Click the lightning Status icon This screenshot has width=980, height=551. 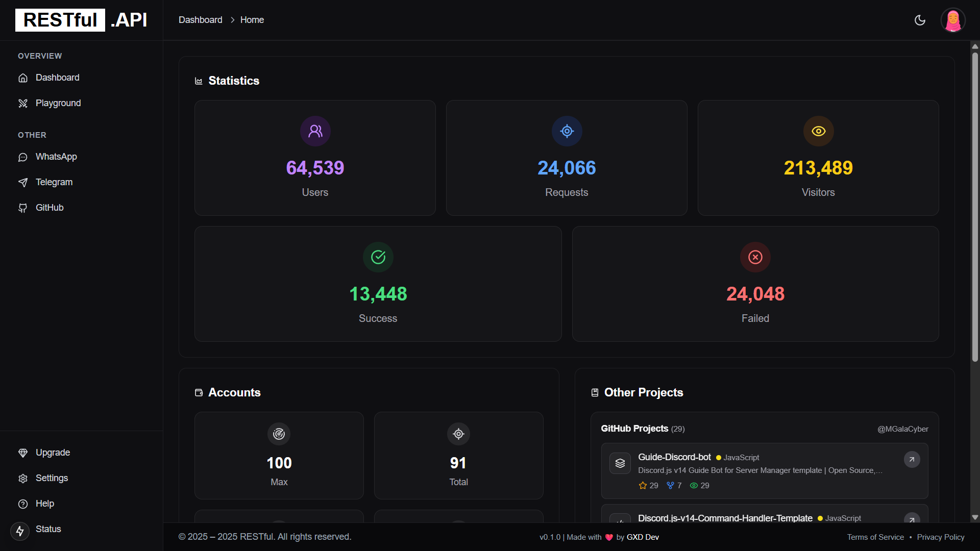coord(20,531)
